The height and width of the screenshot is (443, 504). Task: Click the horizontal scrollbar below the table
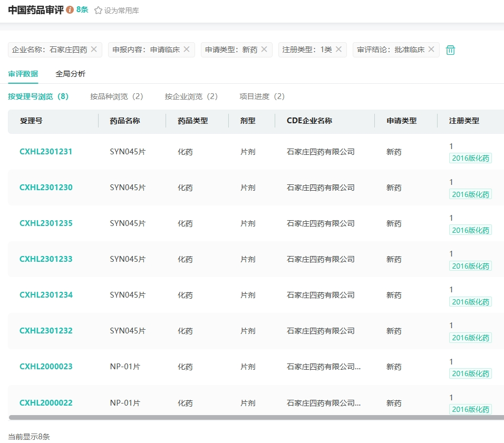253,418
